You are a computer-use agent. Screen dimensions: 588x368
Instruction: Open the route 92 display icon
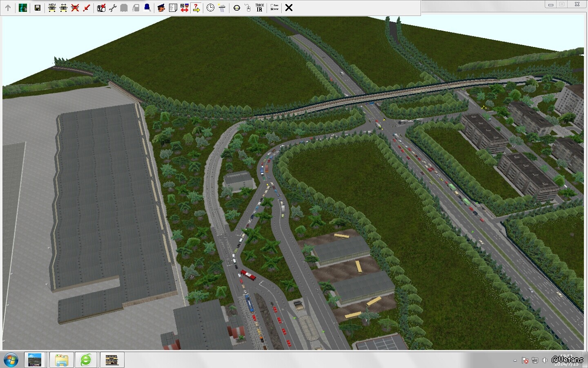[101, 8]
